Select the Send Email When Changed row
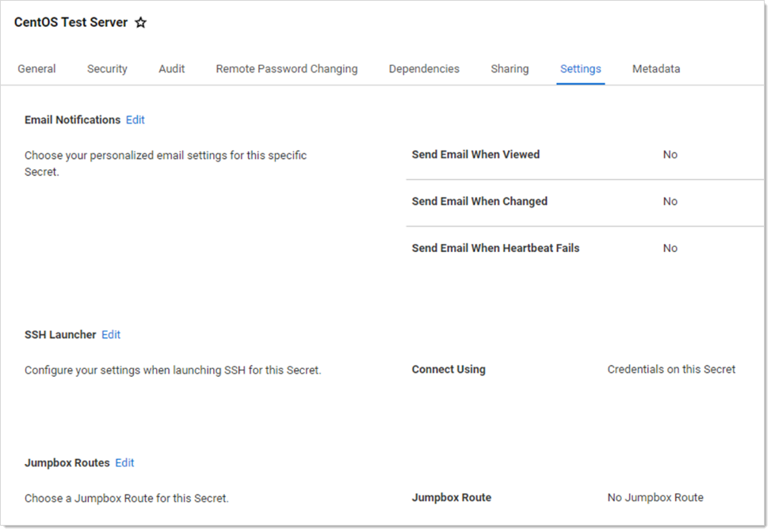 click(x=479, y=202)
